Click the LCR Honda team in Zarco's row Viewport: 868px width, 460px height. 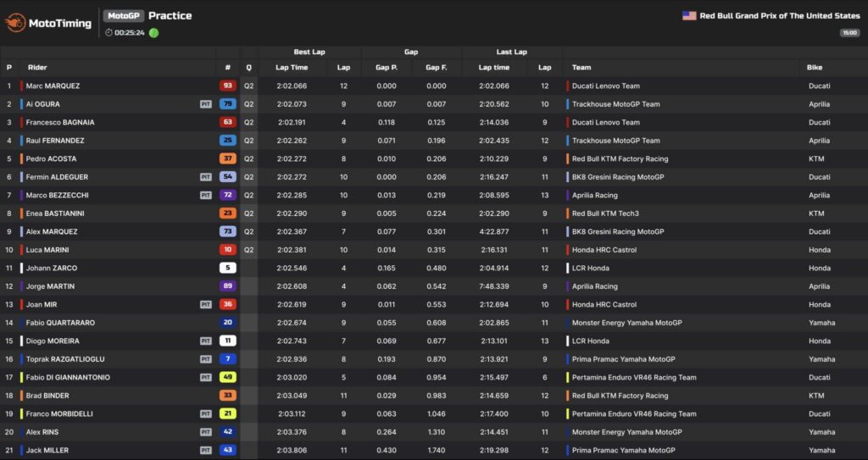tap(590, 268)
